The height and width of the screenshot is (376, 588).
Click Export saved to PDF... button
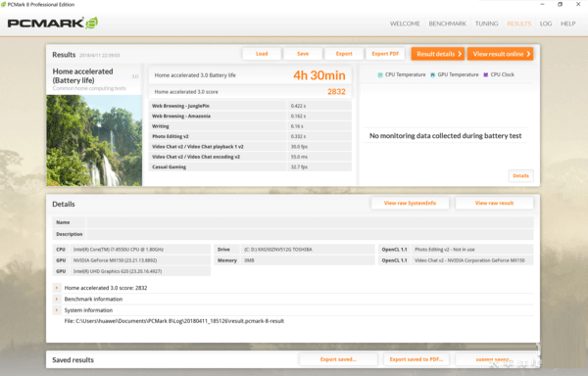point(416,359)
